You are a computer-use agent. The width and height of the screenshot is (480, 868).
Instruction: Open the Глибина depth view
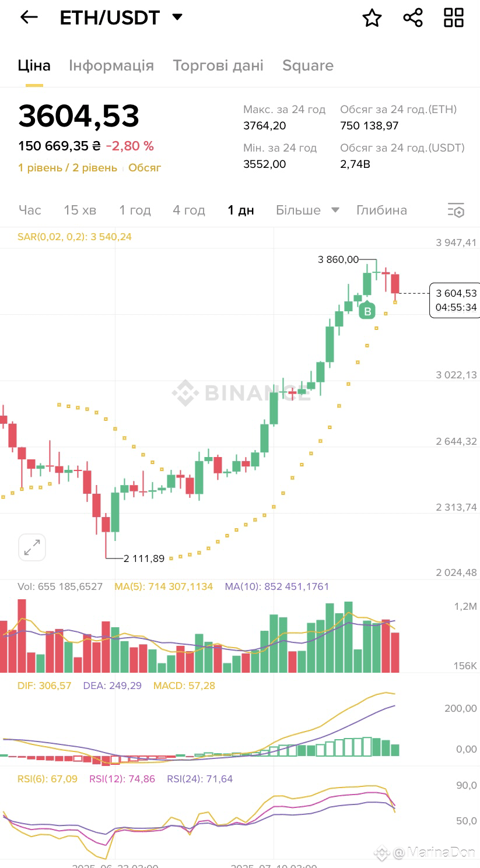click(x=381, y=210)
